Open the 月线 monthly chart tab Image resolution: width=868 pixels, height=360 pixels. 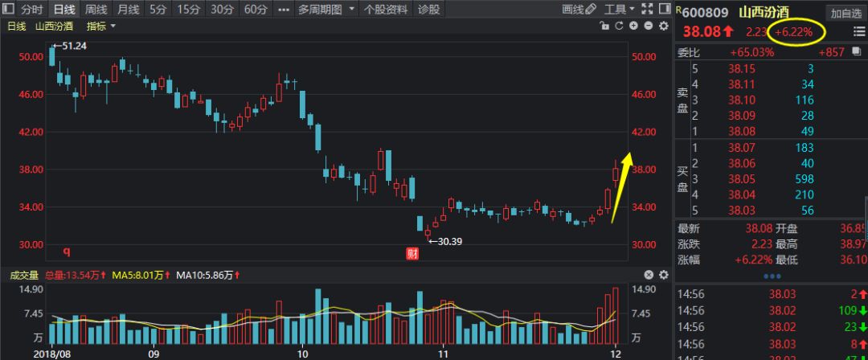[128, 9]
